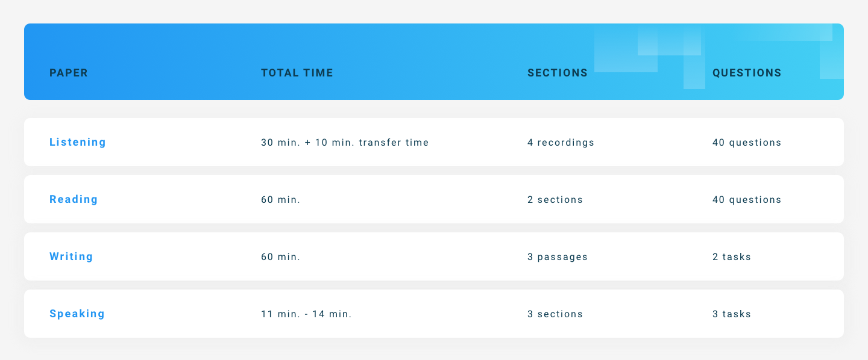The width and height of the screenshot is (868, 360).
Task: Click 60 min. in the Writing row
Action: (x=280, y=257)
